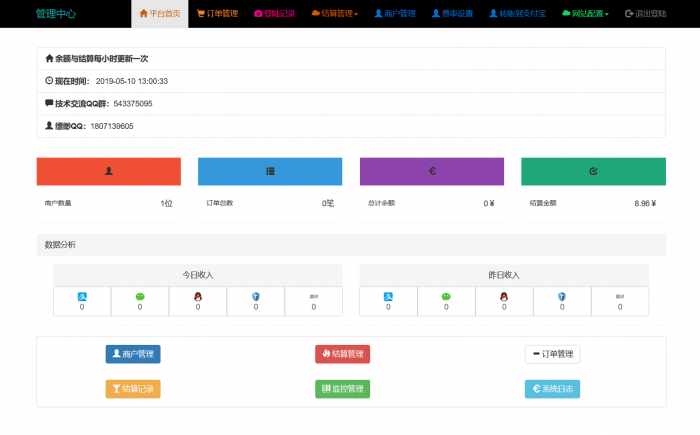The width and height of the screenshot is (700, 435).
Task: Click the red 结算管理 button
Action: click(x=342, y=354)
